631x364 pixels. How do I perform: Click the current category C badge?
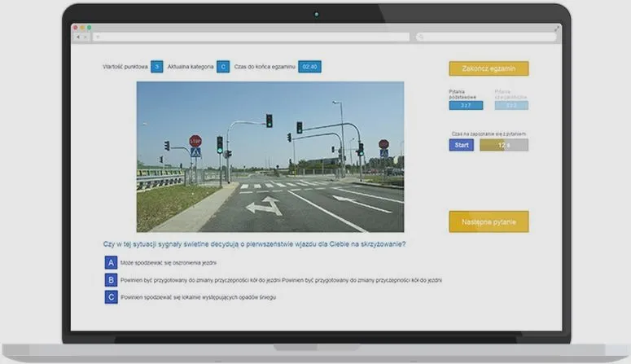click(x=223, y=67)
